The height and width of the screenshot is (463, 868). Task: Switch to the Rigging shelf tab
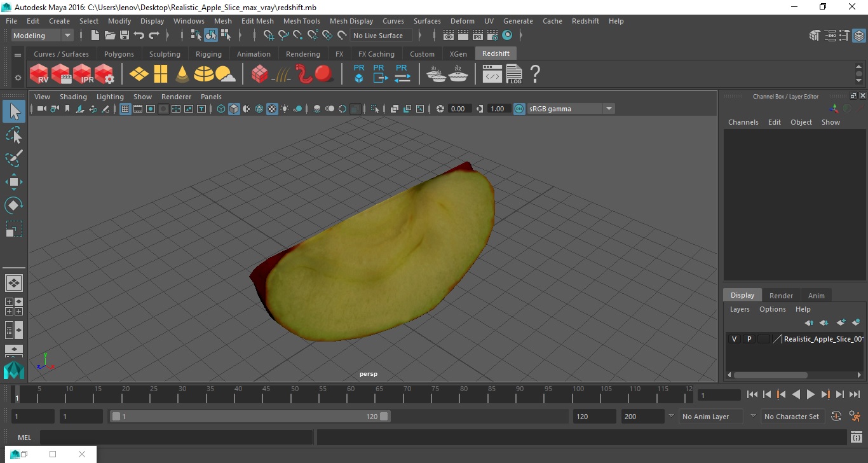tap(208, 54)
